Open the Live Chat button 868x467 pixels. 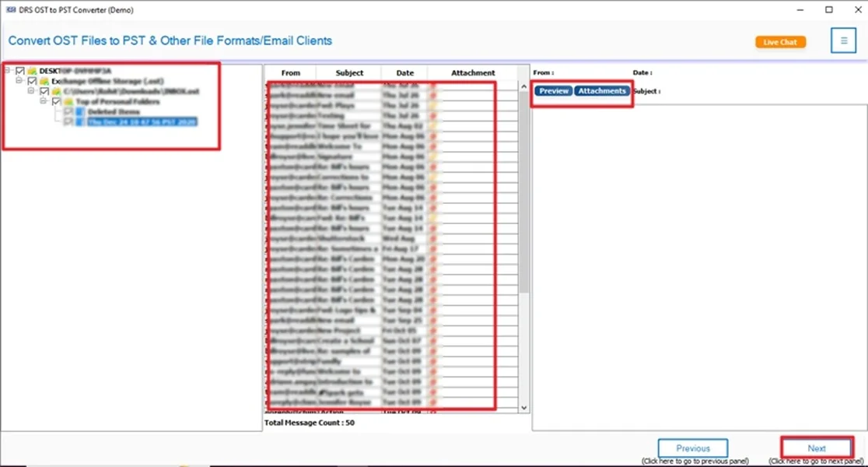point(780,42)
